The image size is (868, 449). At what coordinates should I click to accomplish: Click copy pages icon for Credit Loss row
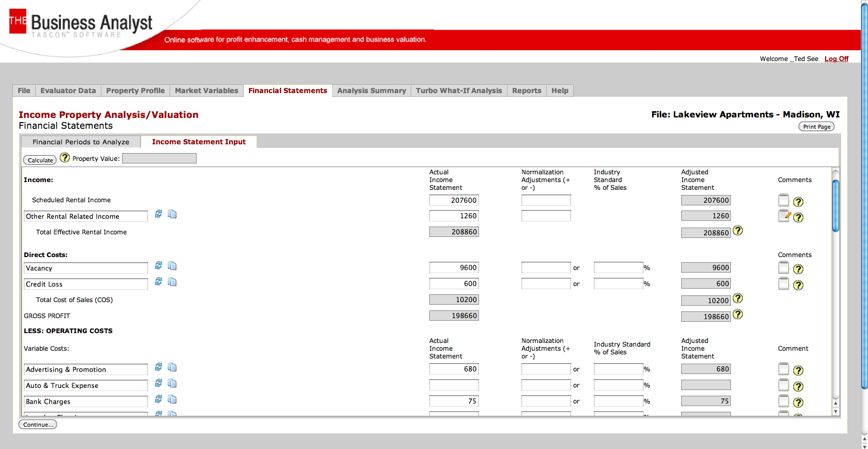(172, 281)
